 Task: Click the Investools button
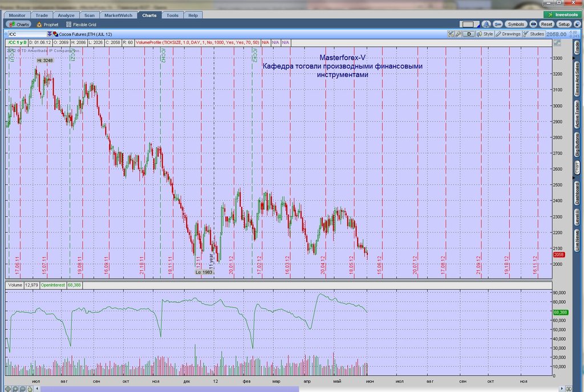(563, 15)
